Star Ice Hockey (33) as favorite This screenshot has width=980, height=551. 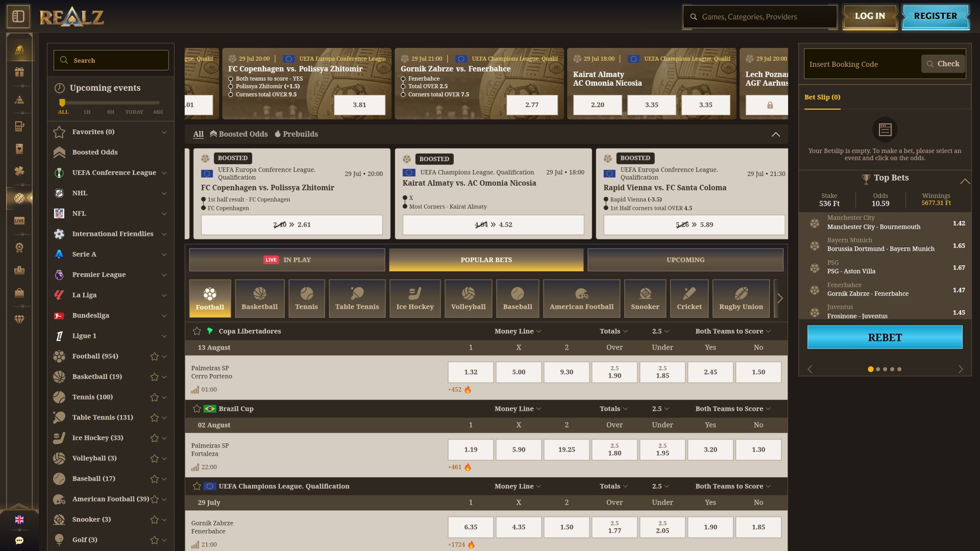154,438
